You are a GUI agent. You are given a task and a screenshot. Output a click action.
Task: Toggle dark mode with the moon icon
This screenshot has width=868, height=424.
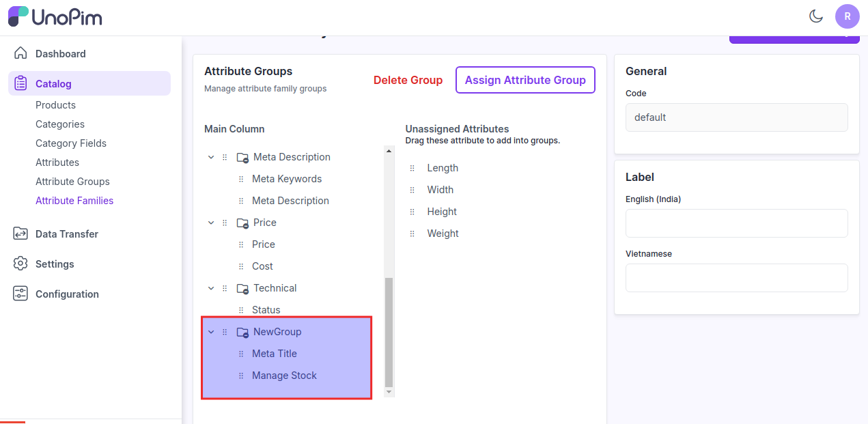815,16
